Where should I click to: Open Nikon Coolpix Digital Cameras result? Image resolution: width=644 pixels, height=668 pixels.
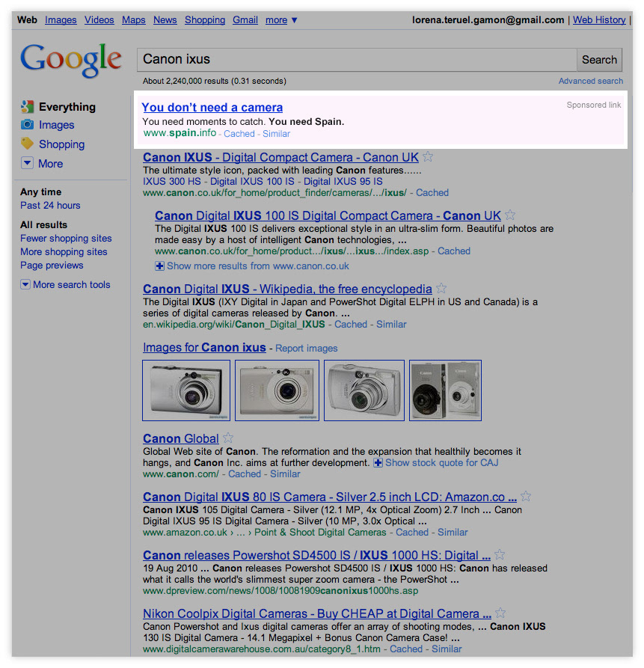pyautogui.click(x=317, y=613)
